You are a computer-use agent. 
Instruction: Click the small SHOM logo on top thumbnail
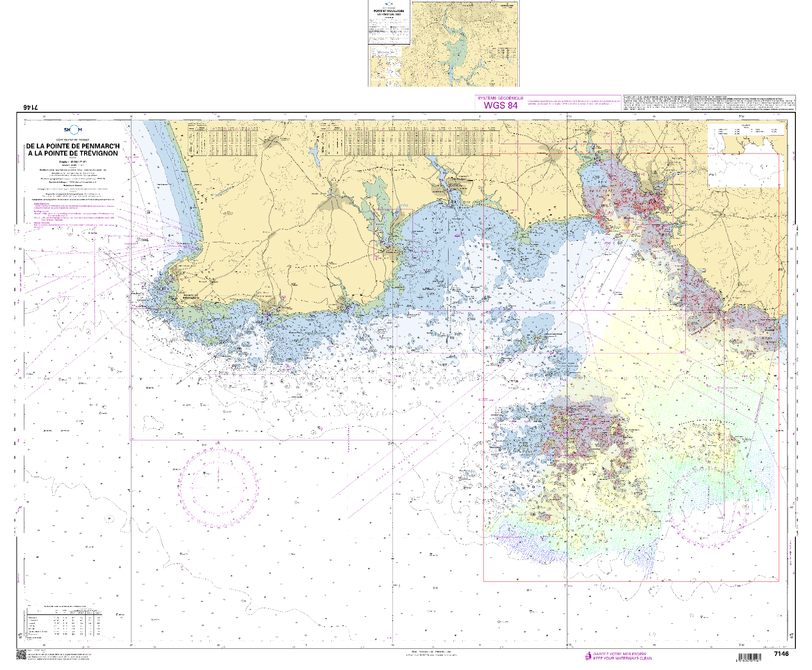tap(389, 4)
